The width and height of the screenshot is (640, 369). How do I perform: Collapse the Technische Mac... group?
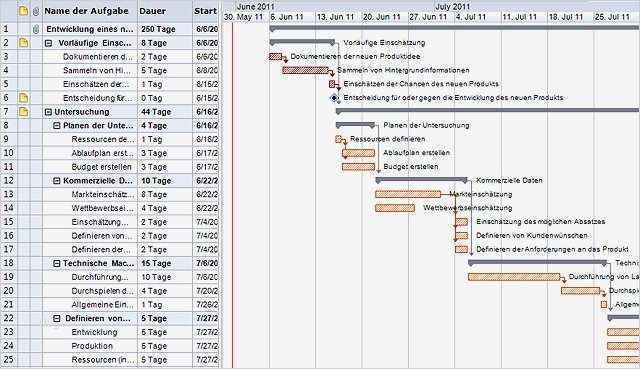(x=57, y=264)
